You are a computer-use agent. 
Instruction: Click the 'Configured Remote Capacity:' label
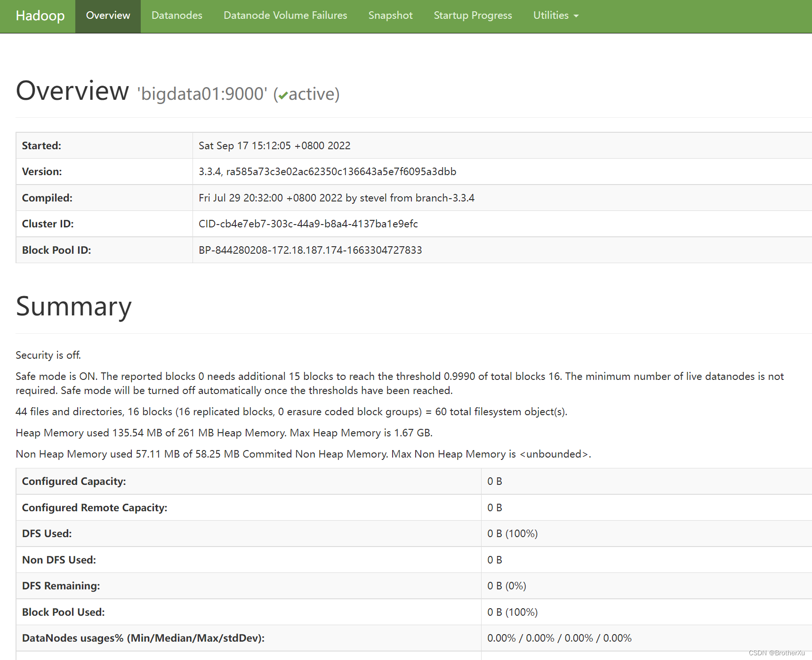point(95,507)
